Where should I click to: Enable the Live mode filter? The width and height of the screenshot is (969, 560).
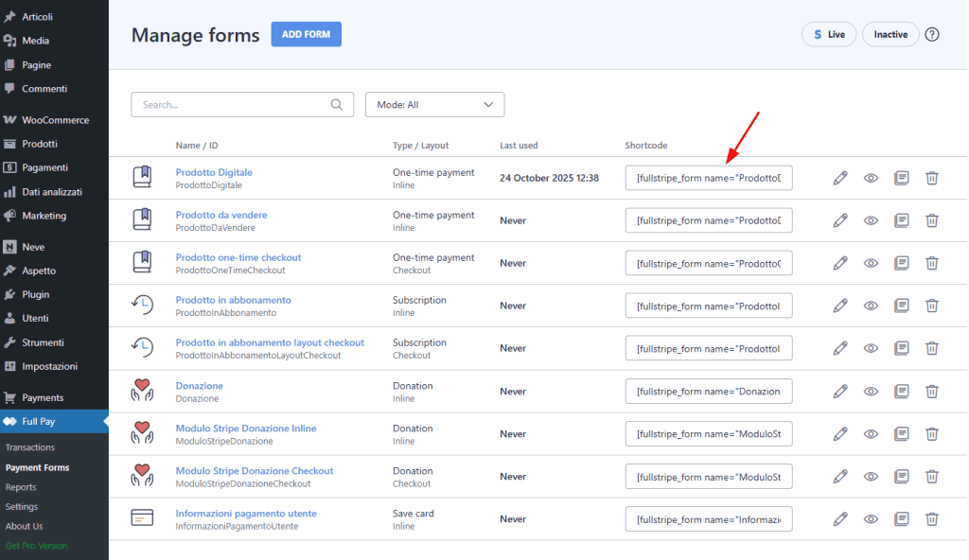pyautogui.click(x=828, y=33)
